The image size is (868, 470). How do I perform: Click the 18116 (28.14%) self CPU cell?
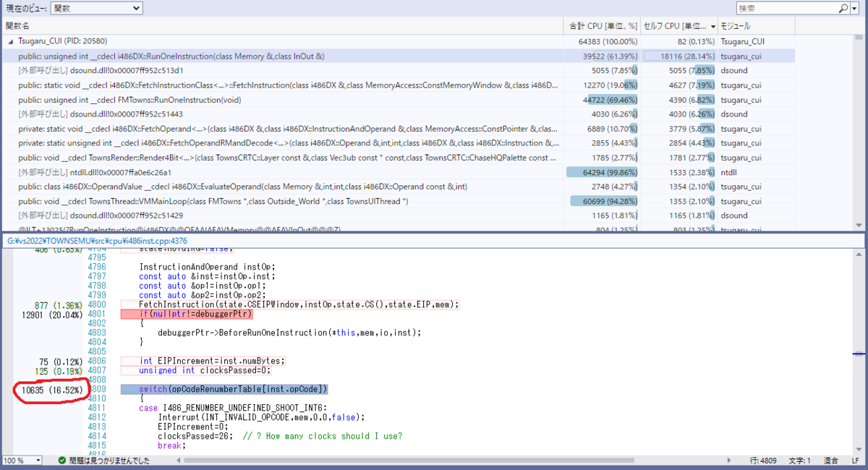click(679, 56)
